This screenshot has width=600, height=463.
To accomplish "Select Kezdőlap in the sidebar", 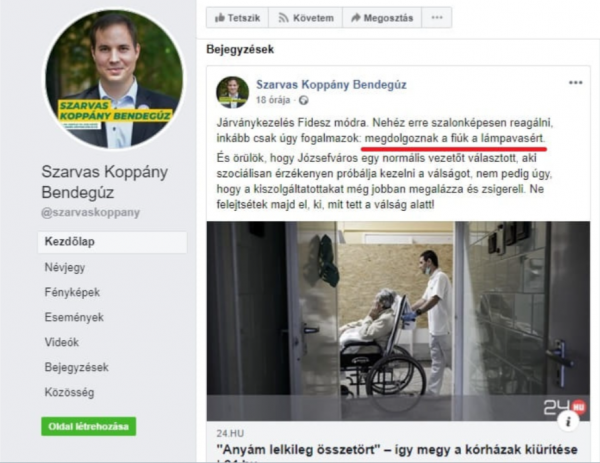I will tap(112, 242).
